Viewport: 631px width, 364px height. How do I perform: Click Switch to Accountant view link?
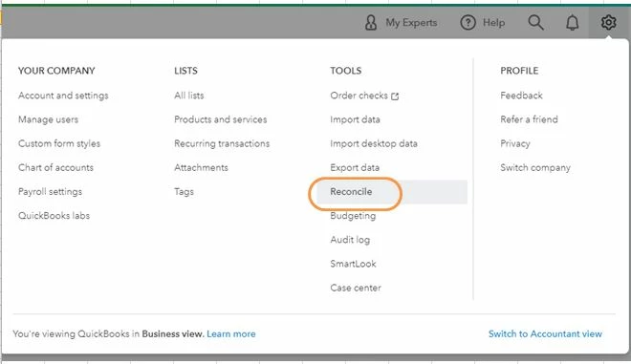[x=545, y=333]
